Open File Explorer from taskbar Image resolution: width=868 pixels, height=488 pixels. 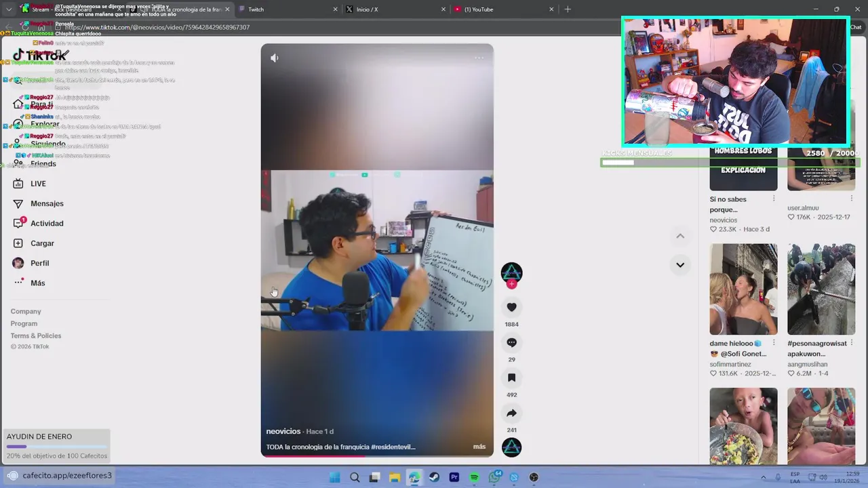[x=394, y=477]
